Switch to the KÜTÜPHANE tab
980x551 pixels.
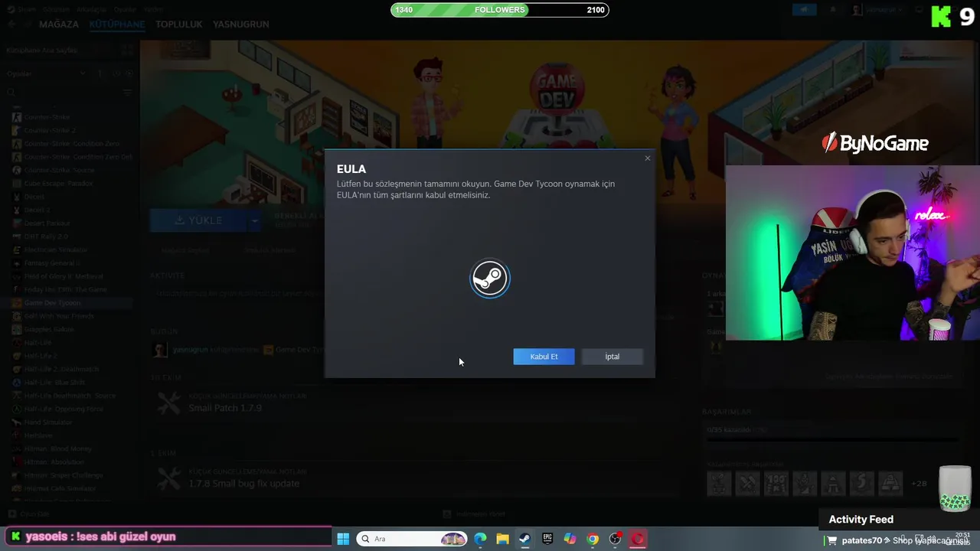(117, 24)
